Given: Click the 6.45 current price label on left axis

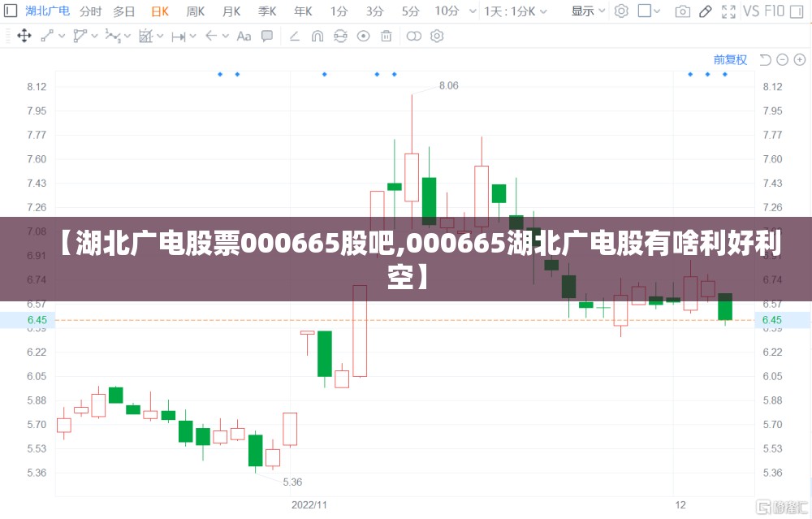Looking at the screenshot, I should 37,320.
